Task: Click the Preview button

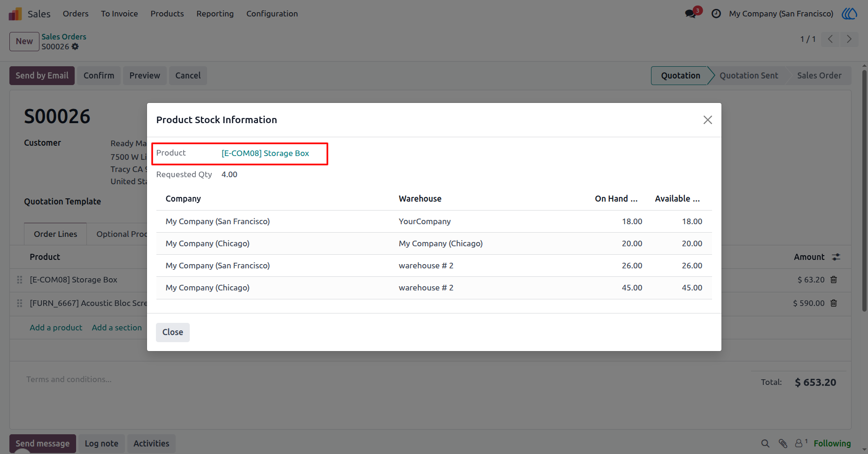Action: click(145, 76)
